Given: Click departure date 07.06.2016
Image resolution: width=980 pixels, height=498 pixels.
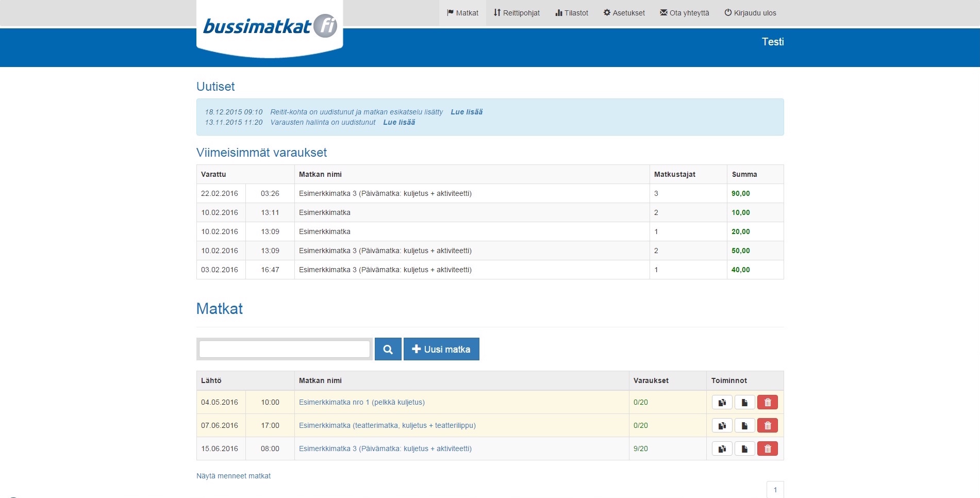Looking at the screenshot, I should 220,425.
